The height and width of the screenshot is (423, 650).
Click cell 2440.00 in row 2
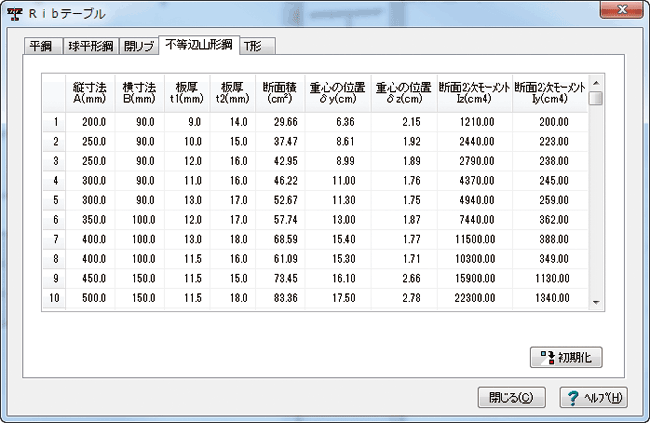click(475, 141)
